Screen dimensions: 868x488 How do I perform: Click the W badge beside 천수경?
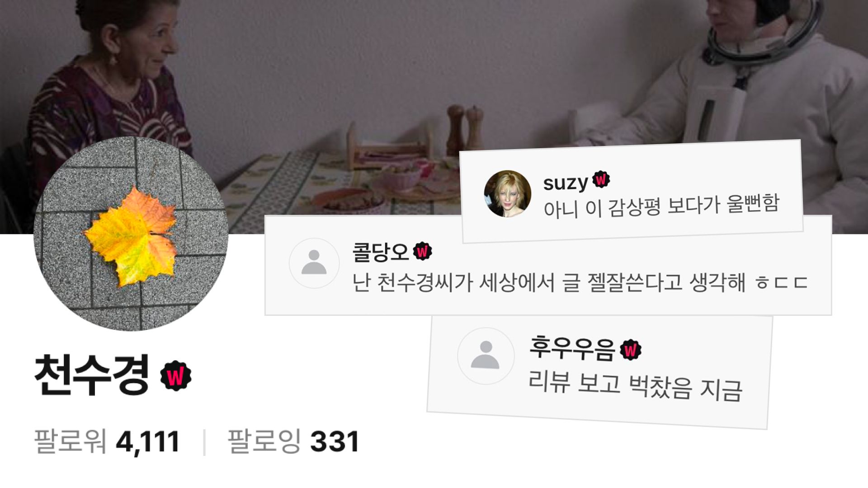(x=176, y=376)
